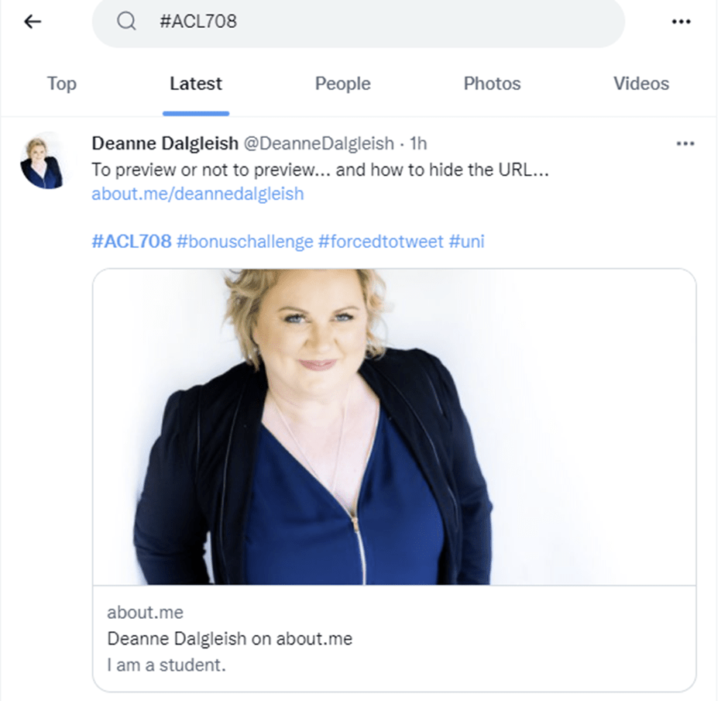Open the tweet's more options menu
The image size is (728, 701).
[x=685, y=143]
